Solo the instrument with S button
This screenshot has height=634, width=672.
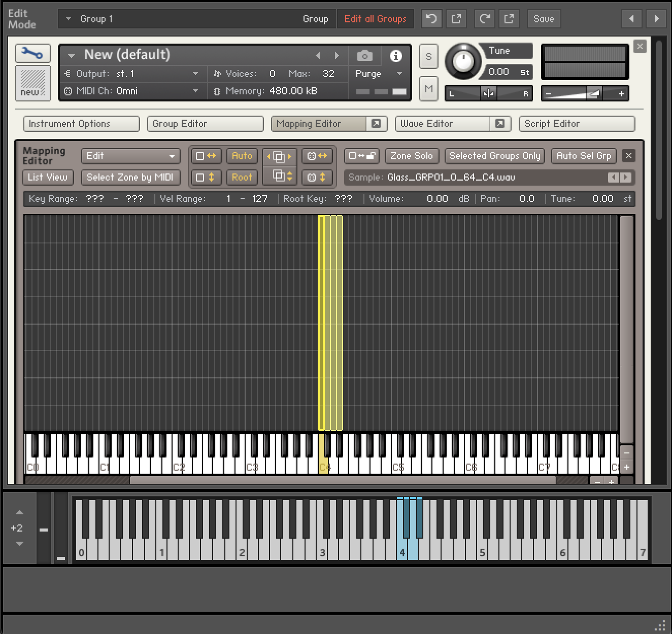click(429, 56)
